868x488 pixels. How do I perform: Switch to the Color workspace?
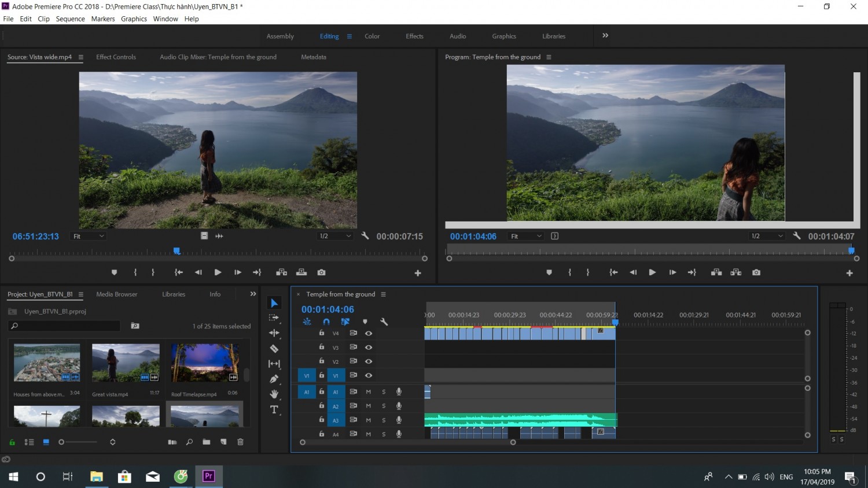(x=372, y=36)
